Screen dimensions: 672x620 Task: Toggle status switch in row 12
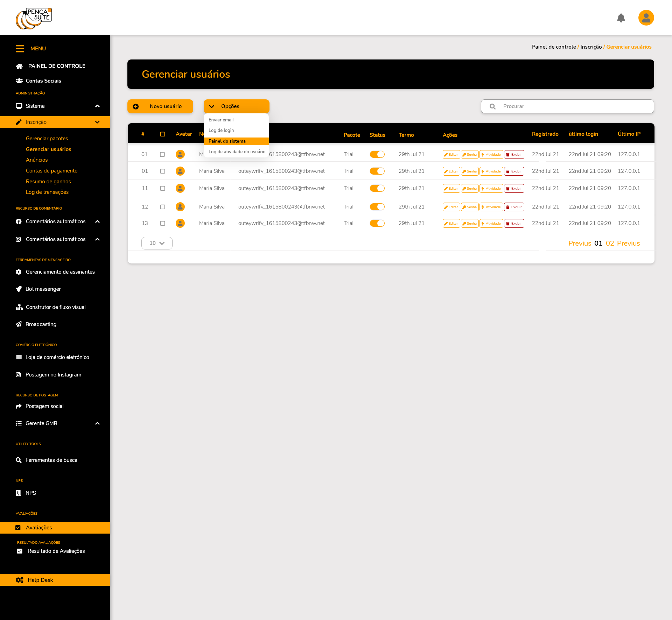tap(377, 207)
